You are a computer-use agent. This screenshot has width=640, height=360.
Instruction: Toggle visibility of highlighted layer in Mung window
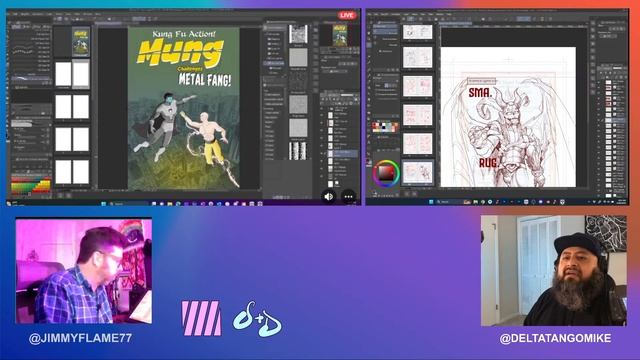click(322, 153)
